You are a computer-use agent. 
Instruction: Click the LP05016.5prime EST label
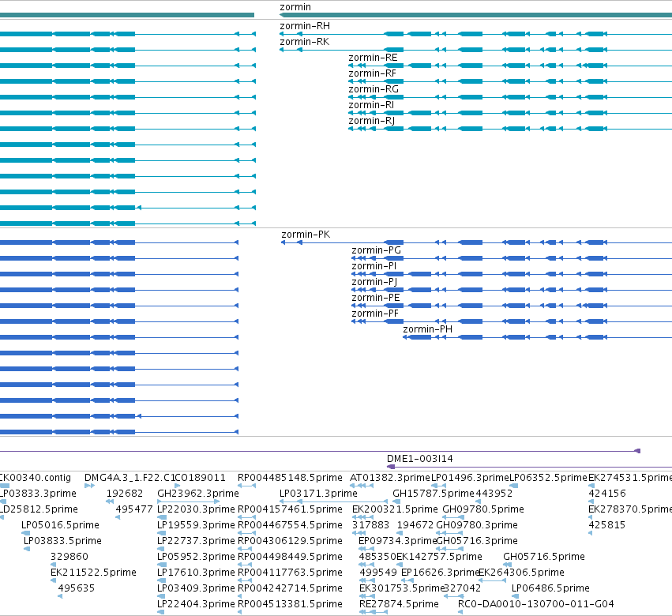[x=61, y=525]
